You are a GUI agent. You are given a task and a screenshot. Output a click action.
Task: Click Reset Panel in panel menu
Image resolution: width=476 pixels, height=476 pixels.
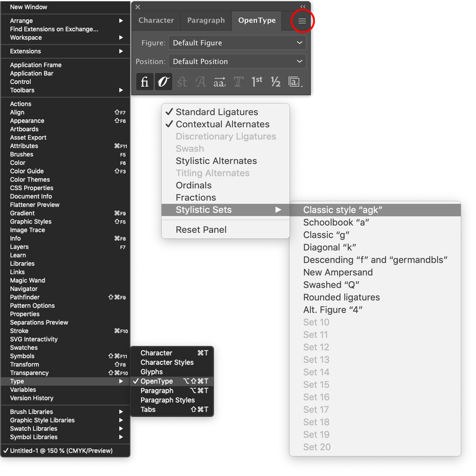225,230
